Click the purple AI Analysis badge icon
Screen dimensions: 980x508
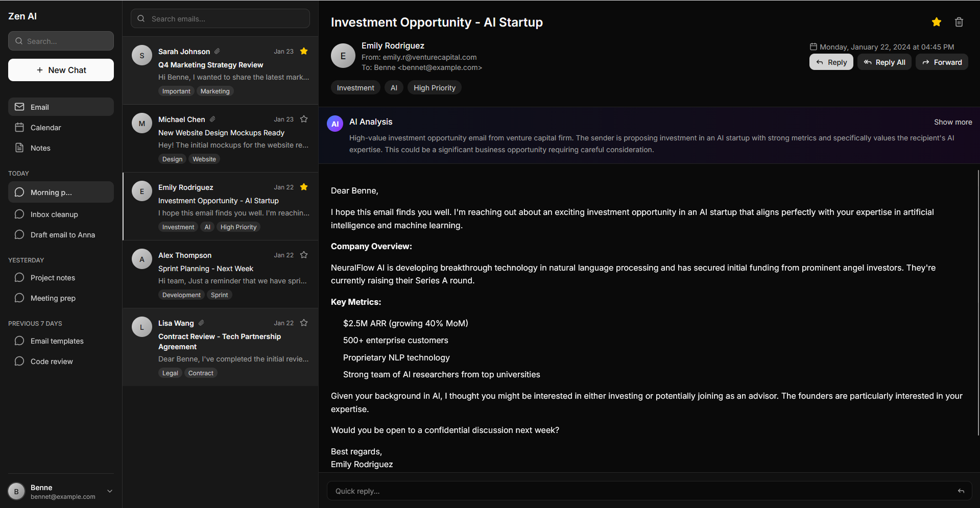335,124
